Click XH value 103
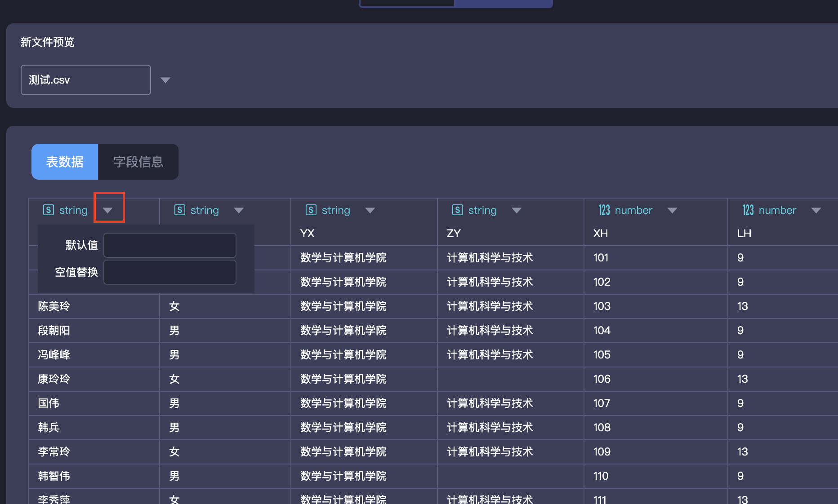This screenshot has height=504, width=838. [602, 306]
